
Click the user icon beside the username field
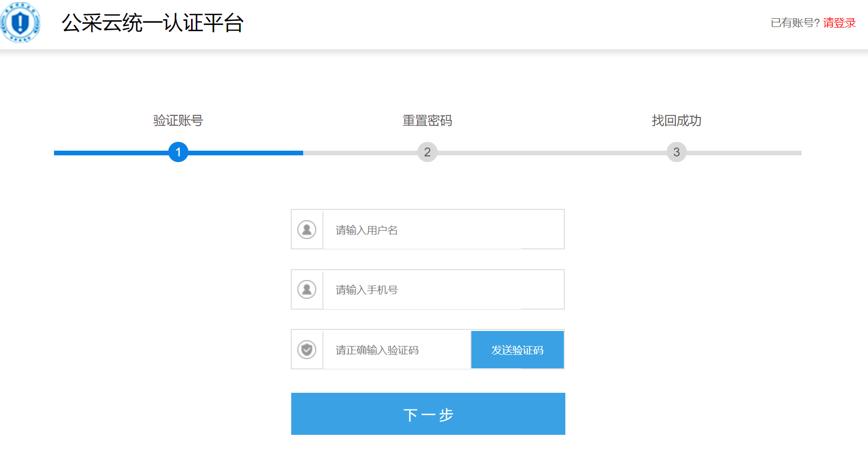click(x=307, y=230)
